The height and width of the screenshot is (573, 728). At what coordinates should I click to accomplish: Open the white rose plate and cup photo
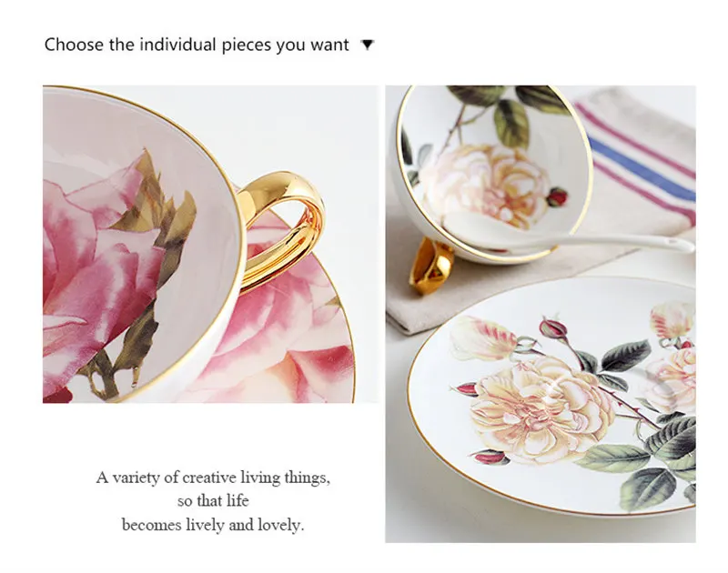tap(540, 314)
